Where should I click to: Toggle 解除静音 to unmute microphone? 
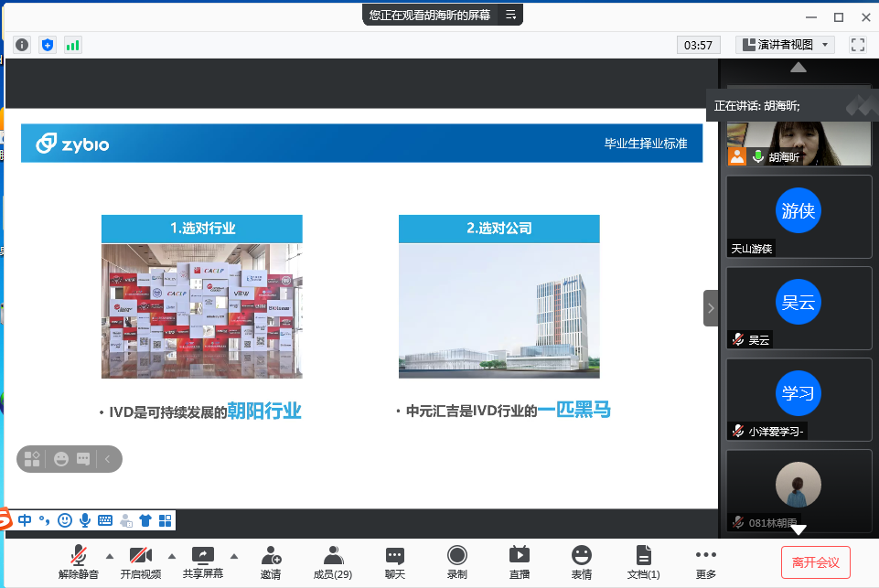coord(79,562)
